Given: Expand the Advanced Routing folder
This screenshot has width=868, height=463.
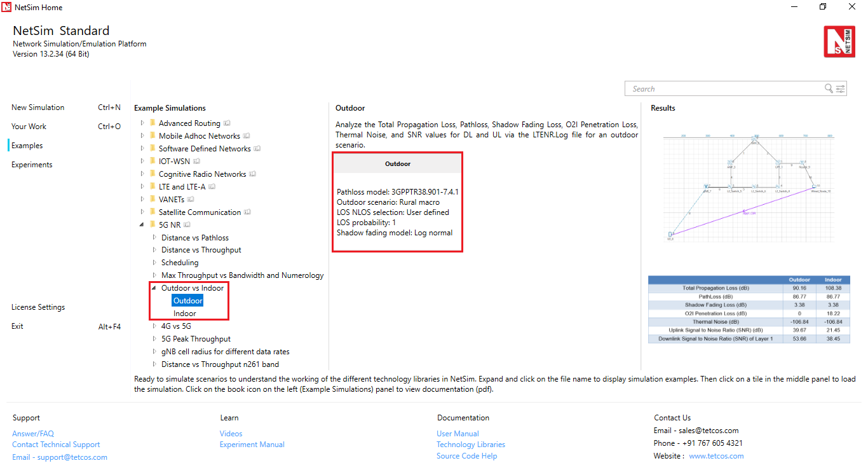Looking at the screenshot, I should [x=142, y=123].
